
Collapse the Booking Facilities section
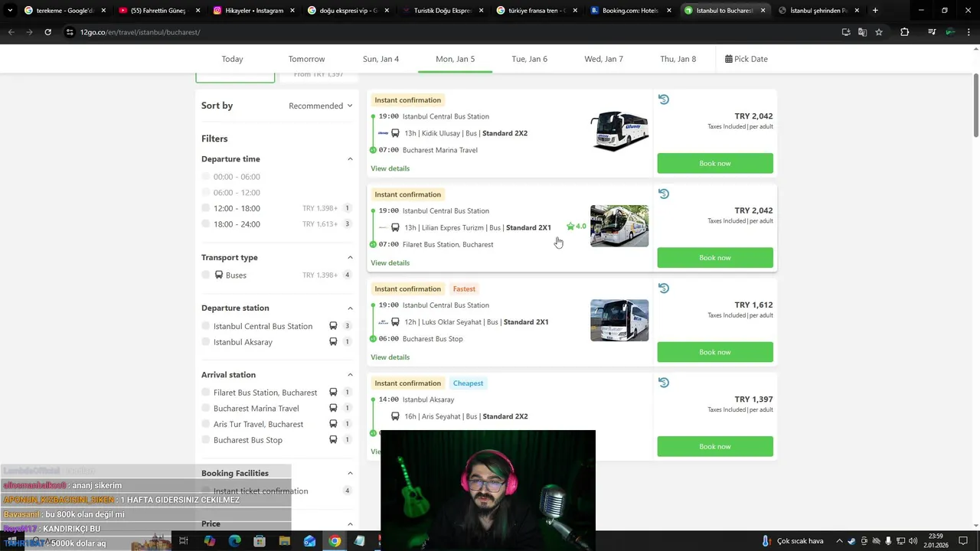click(x=350, y=473)
